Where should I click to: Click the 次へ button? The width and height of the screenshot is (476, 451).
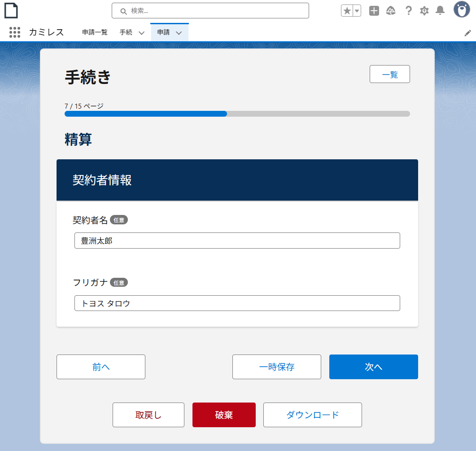373,367
